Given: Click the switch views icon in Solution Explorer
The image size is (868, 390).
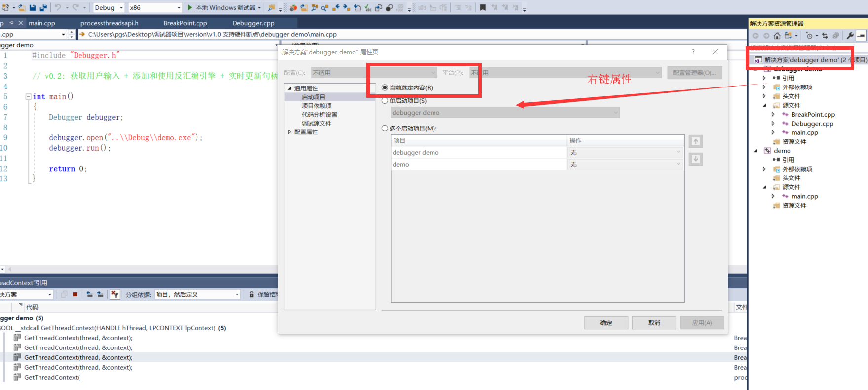Looking at the screenshot, I should pyautogui.click(x=788, y=35).
